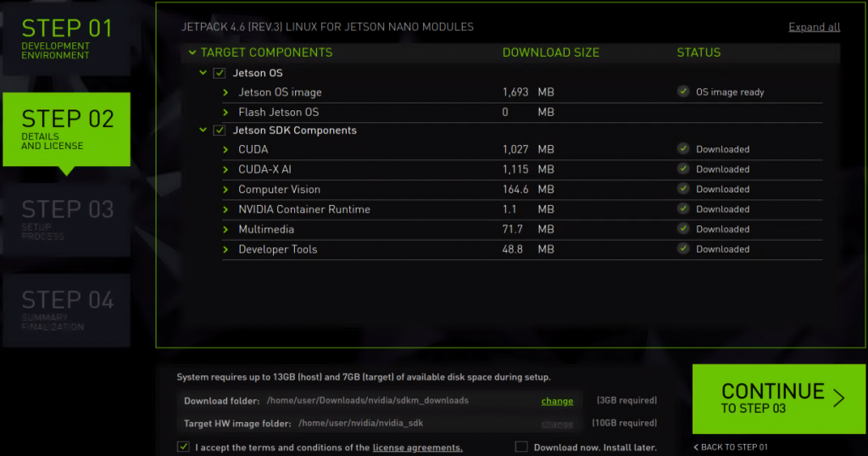This screenshot has height=456, width=868.
Task: Expand the Computer Vision row
Action: click(x=225, y=189)
